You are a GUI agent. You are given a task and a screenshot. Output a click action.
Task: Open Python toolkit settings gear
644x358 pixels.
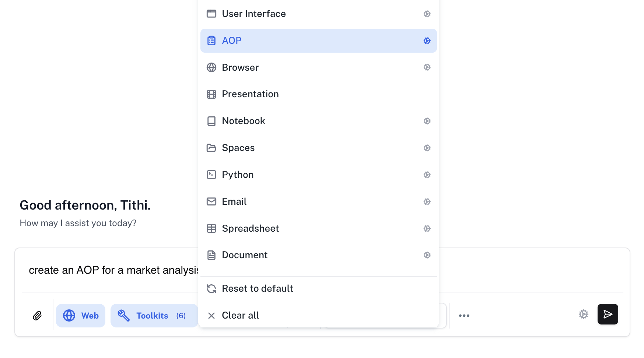coord(427,175)
